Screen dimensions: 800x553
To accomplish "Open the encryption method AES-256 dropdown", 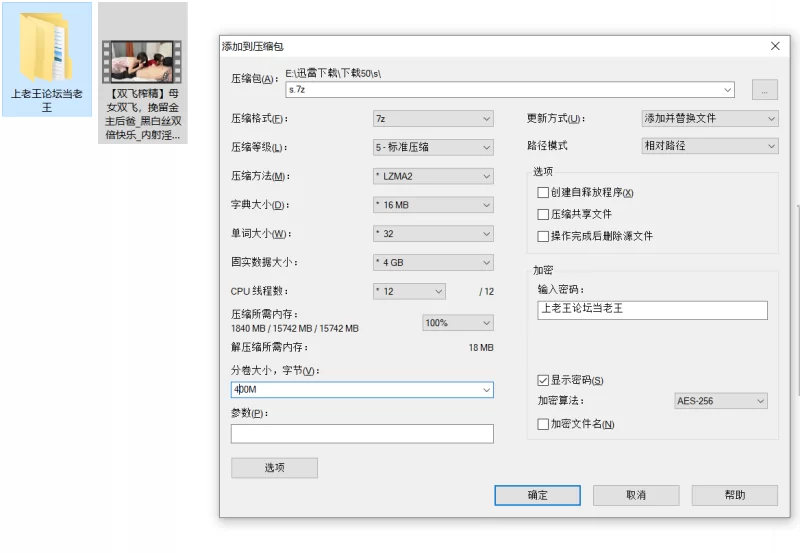I will (720, 401).
